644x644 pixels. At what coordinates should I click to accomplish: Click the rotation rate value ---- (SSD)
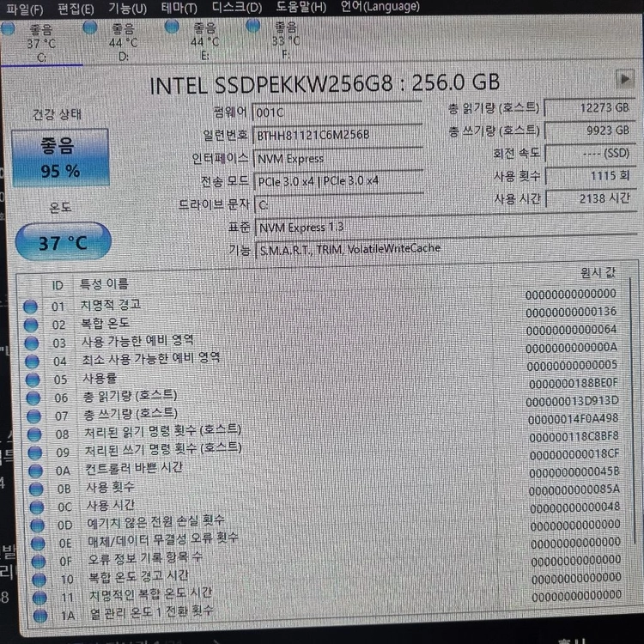coord(591,154)
